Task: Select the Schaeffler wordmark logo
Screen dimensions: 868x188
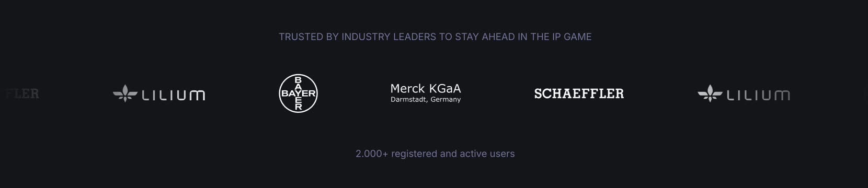Action: click(579, 93)
